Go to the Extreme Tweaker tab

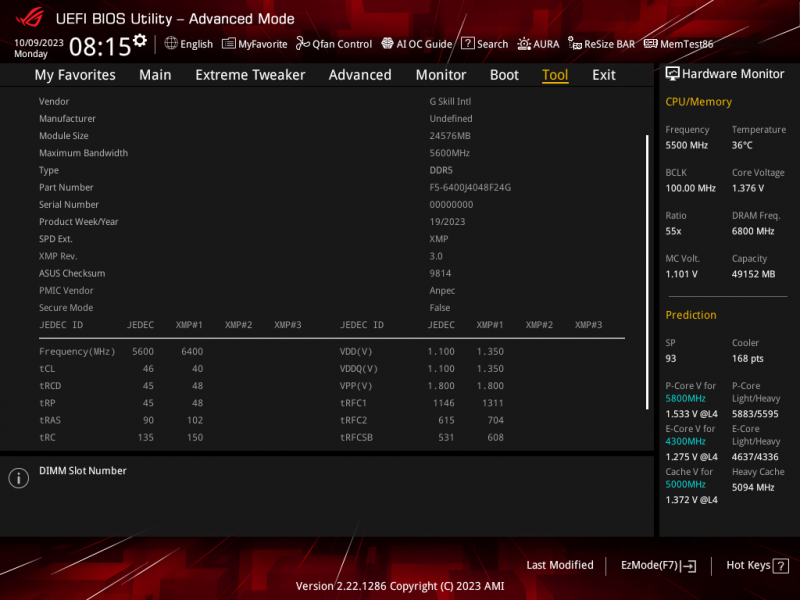(250, 75)
